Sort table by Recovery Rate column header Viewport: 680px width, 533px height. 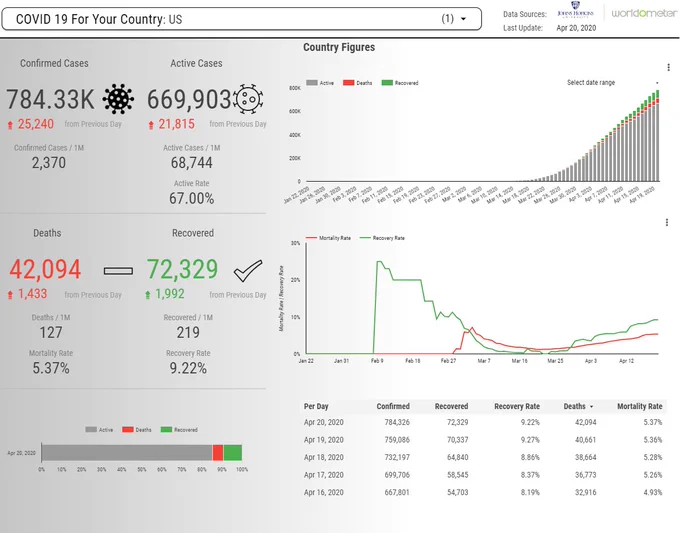pos(517,406)
